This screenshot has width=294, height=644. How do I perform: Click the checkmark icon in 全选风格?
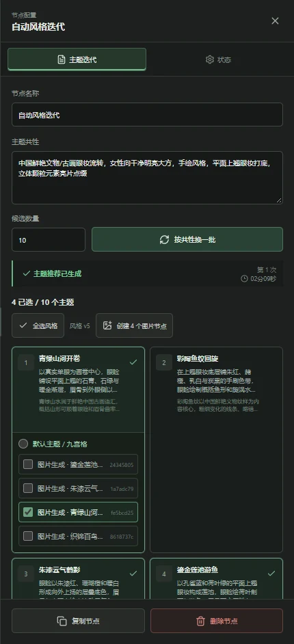click(23, 325)
